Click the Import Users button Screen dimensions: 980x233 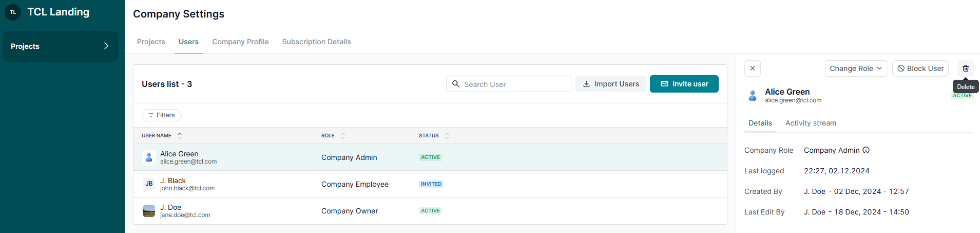coord(610,84)
